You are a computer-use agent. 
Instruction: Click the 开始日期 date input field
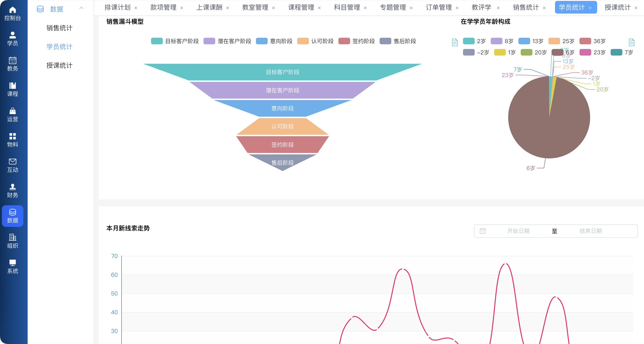[x=518, y=231]
